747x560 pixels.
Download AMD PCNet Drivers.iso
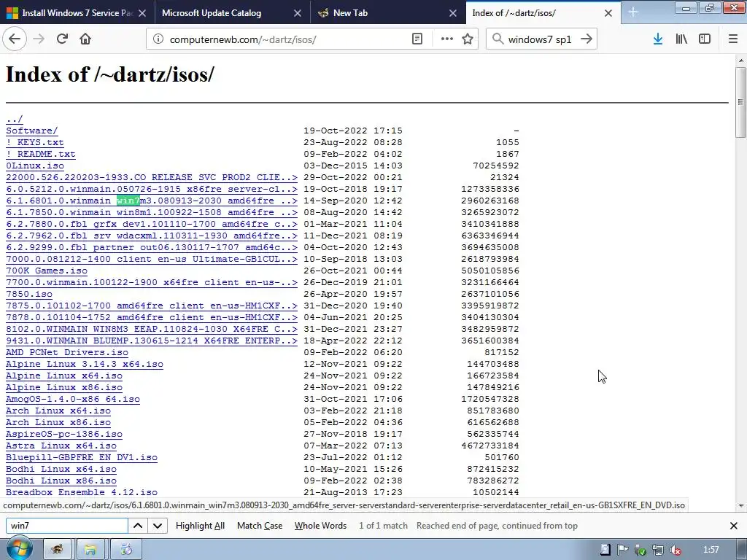point(67,352)
